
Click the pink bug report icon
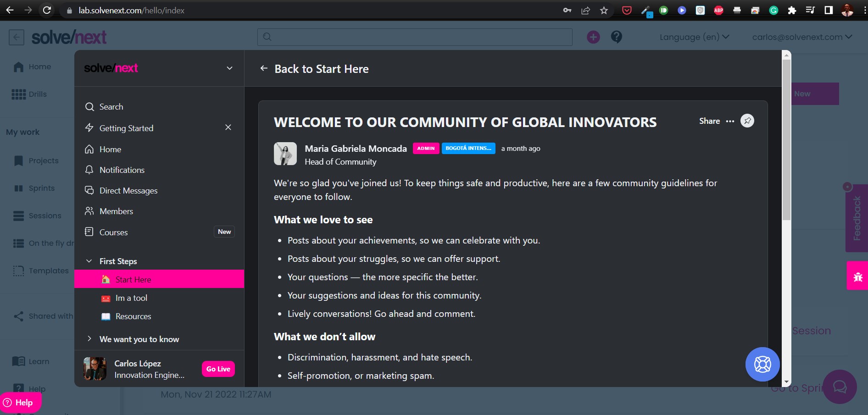tap(857, 277)
